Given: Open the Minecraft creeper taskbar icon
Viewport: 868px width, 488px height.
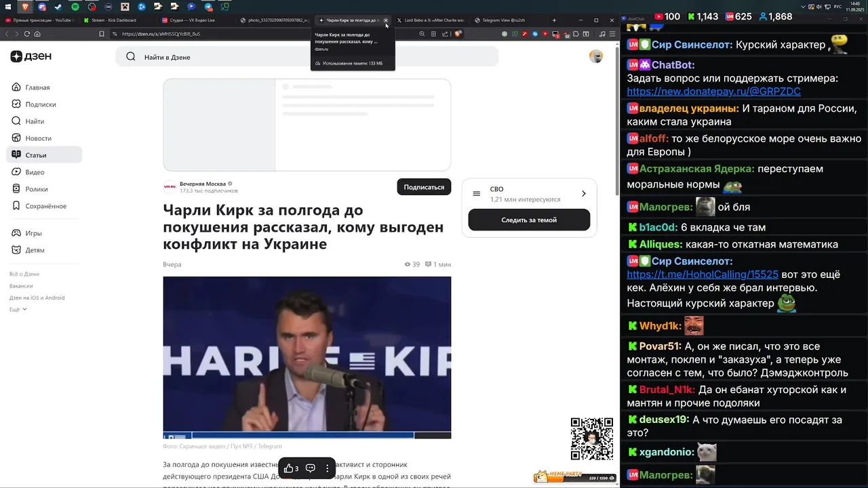Looking at the screenshot, I should tap(125, 6).
